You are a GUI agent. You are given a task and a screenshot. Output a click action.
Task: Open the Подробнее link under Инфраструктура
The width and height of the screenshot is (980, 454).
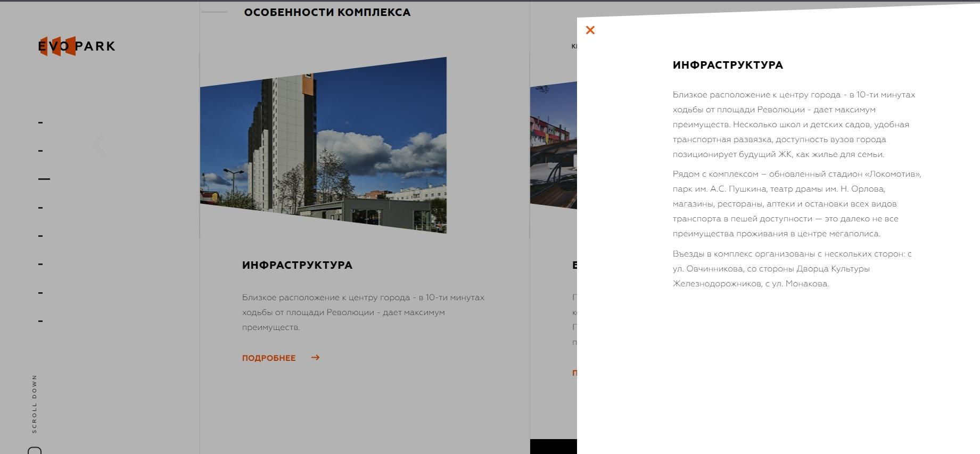(269, 358)
